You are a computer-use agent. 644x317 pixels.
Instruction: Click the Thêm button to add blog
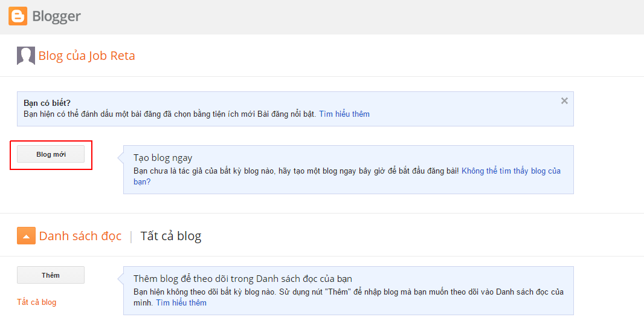click(51, 275)
